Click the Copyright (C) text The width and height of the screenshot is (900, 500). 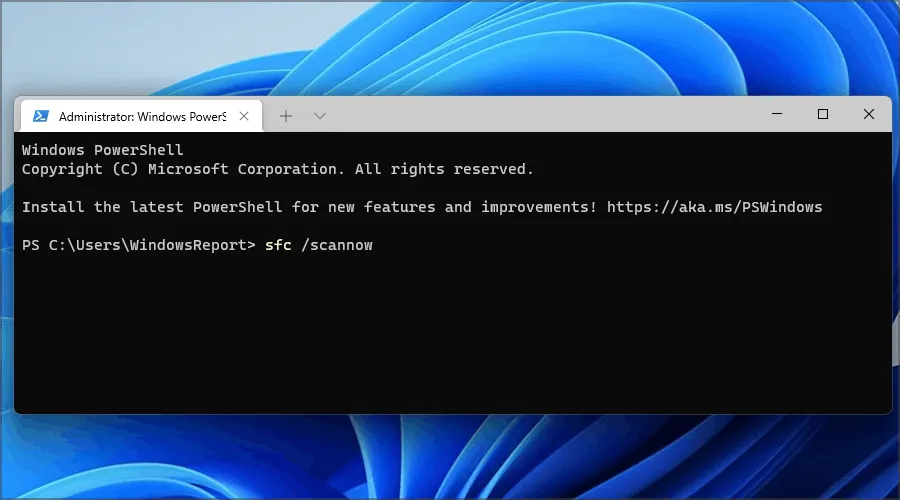point(80,169)
